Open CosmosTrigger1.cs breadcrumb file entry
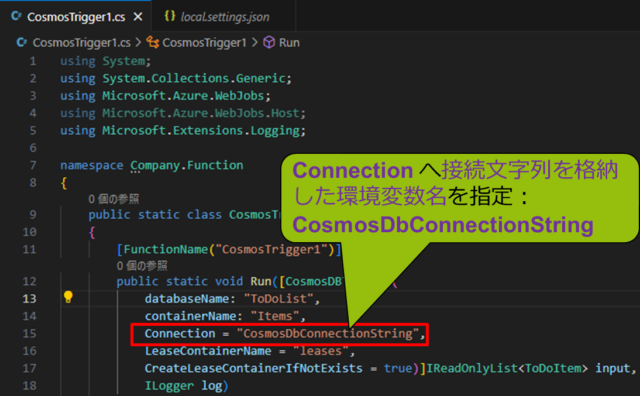Viewport: 640px width, 396px height. pyautogui.click(x=81, y=42)
